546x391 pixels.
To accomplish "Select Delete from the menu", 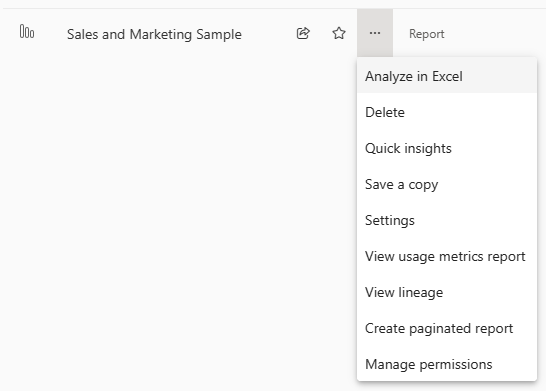I will (x=447, y=112).
